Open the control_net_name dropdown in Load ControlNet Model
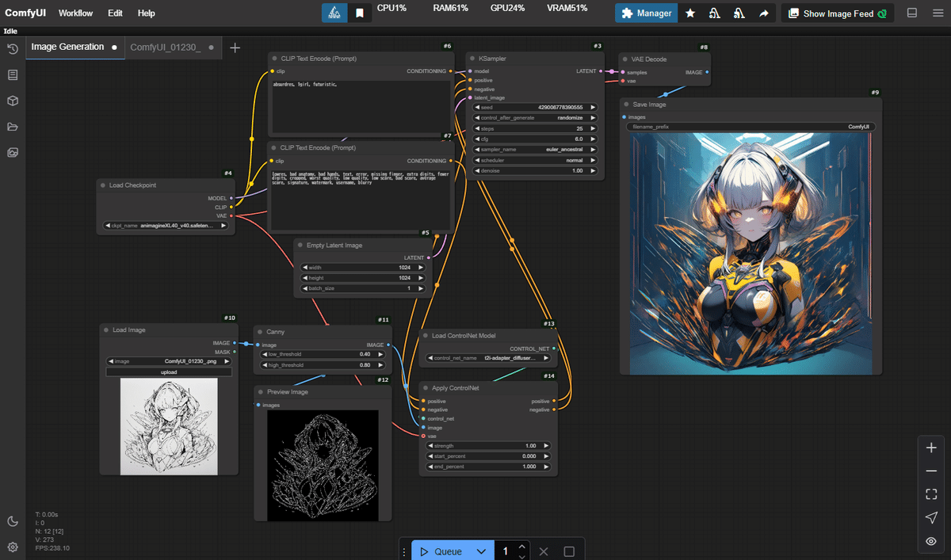 tap(487, 357)
